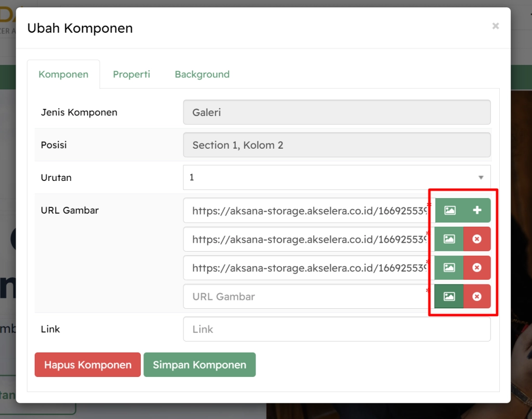
Task: Remove the second URL Gambar row
Action: click(x=477, y=239)
